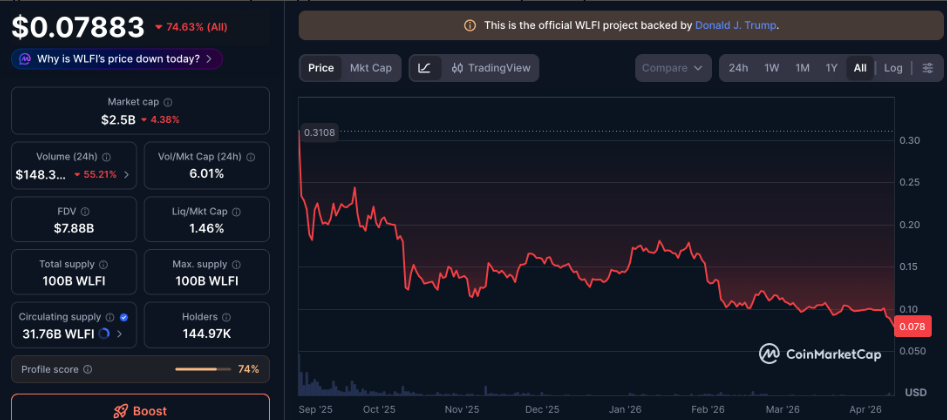This screenshot has height=420, width=947.
Task: Expand the Volume (24h) details chevron
Action: click(x=126, y=175)
